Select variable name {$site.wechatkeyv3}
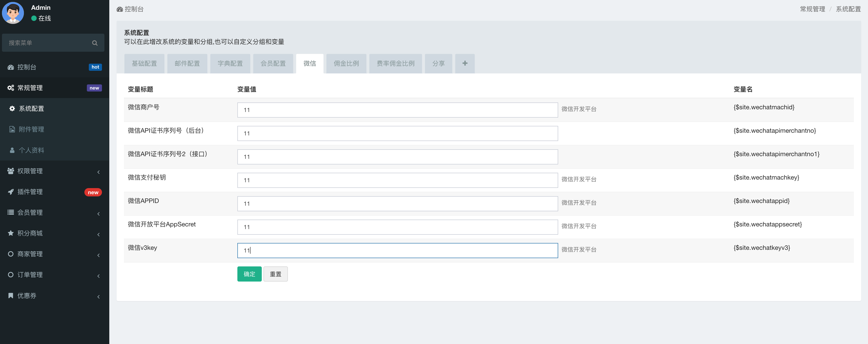The height and width of the screenshot is (344, 868). point(762,248)
